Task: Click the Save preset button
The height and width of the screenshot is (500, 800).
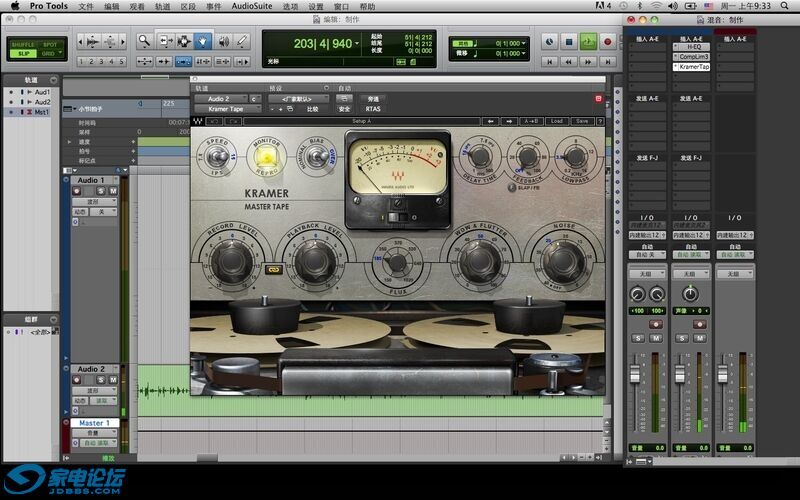Action: click(582, 121)
